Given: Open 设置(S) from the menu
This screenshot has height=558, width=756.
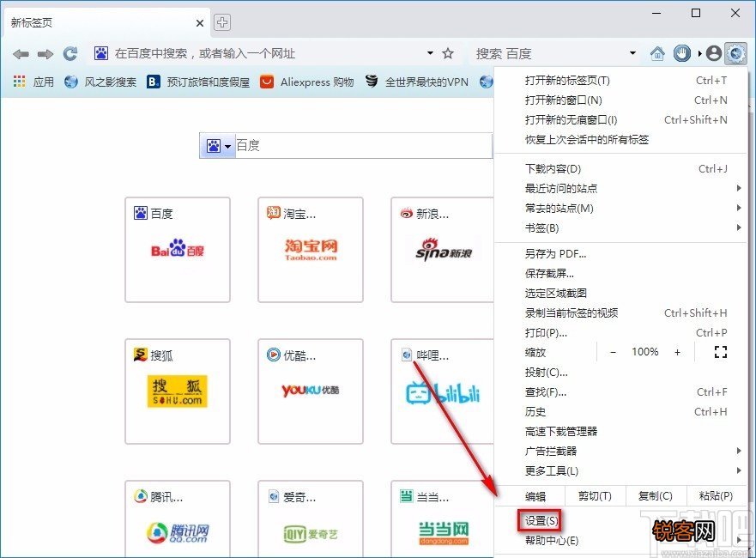Looking at the screenshot, I should pos(621,521).
